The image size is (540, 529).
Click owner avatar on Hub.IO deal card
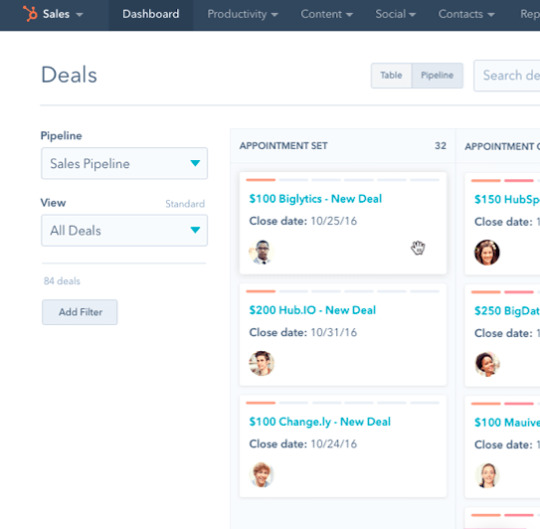pyautogui.click(x=261, y=363)
